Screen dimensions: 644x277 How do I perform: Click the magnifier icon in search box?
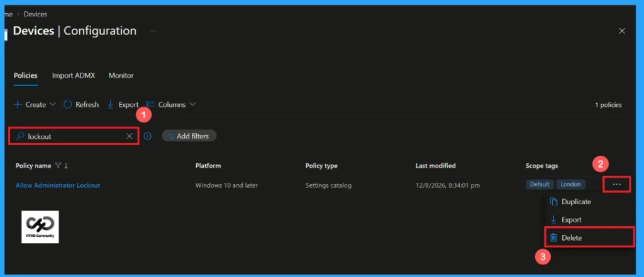(x=19, y=136)
